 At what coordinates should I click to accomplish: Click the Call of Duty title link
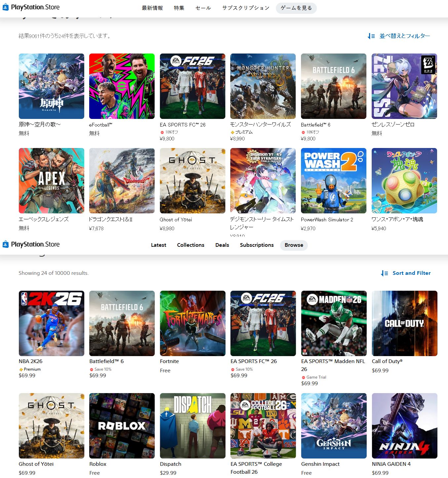pos(387,361)
